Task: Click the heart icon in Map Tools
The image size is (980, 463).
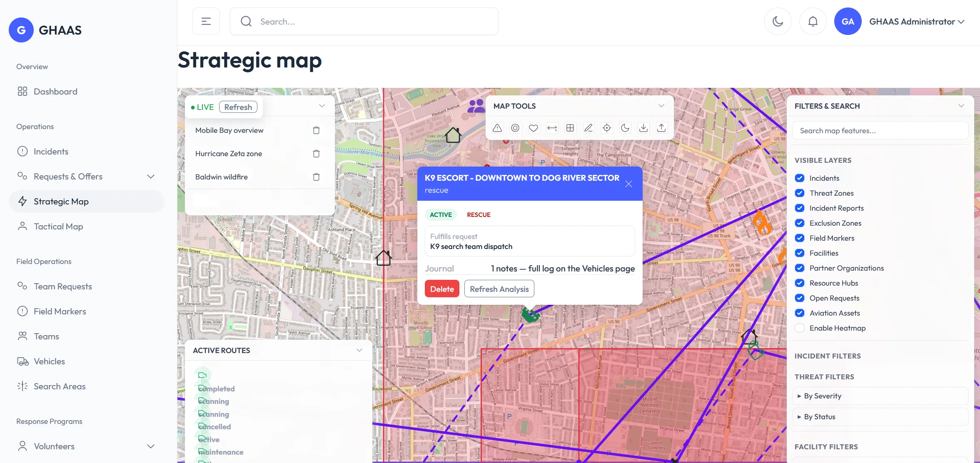Action: click(x=534, y=128)
